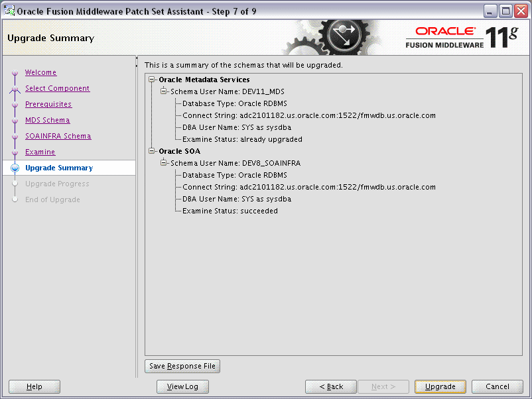Click the Upgrade button
The height and width of the screenshot is (399, 532).
point(440,386)
